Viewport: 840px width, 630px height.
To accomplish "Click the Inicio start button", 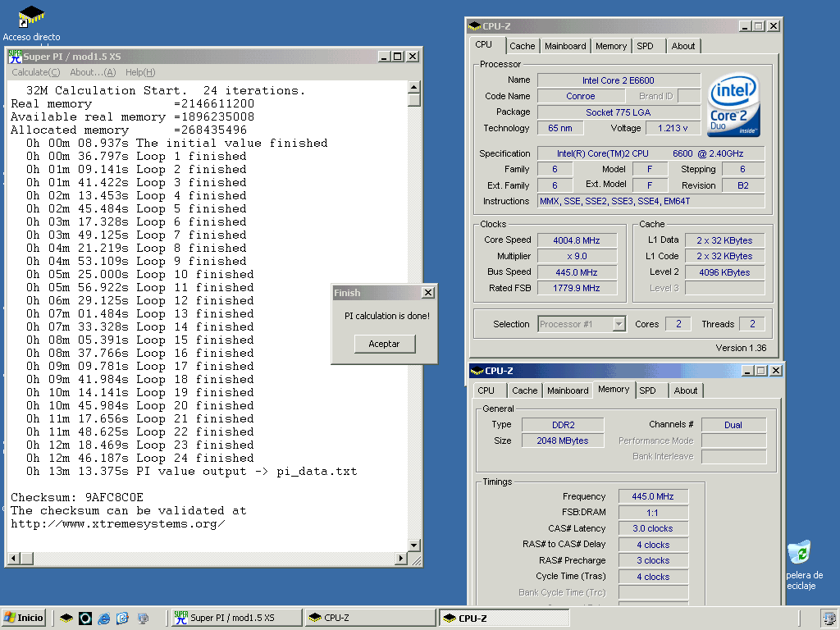I will 24,618.
